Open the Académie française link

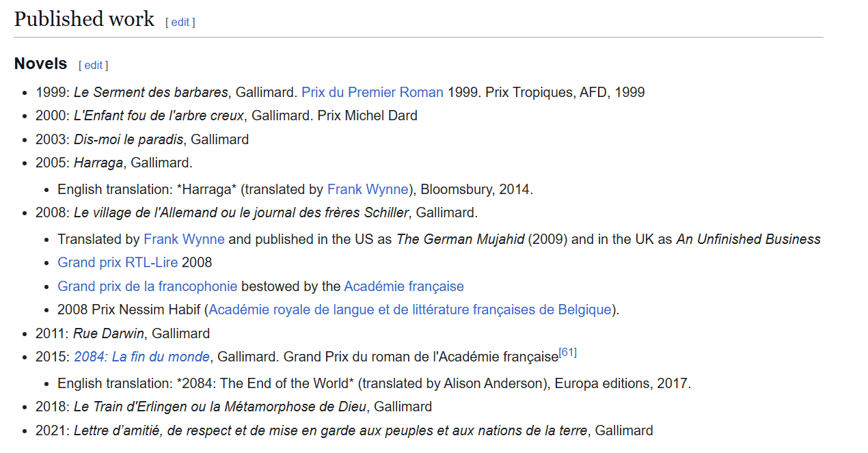pos(404,286)
